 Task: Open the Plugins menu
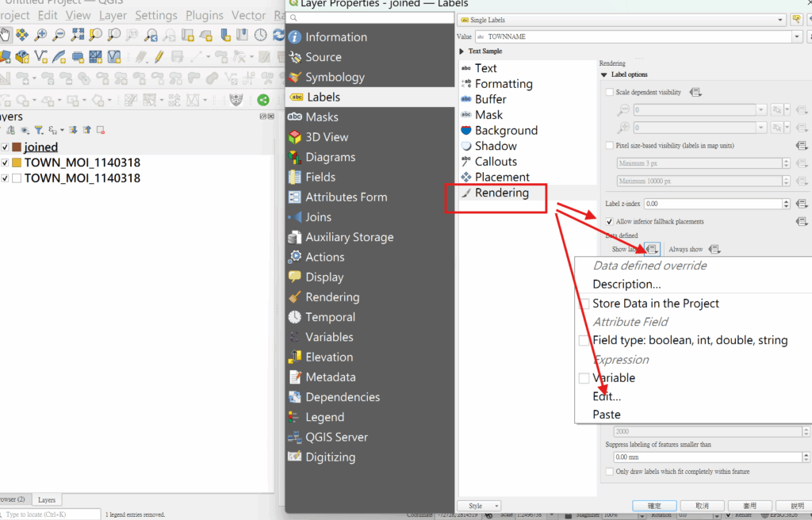pos(205,16)
